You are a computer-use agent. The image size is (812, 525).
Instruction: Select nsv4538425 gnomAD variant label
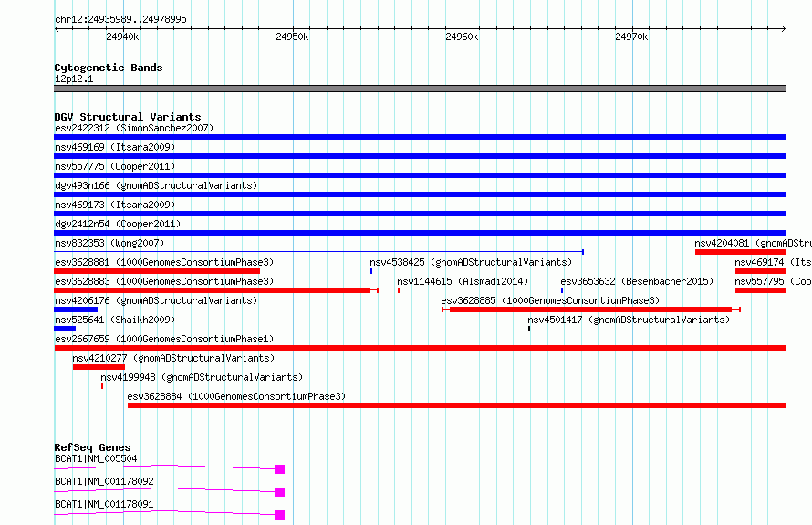click(471, 262)
